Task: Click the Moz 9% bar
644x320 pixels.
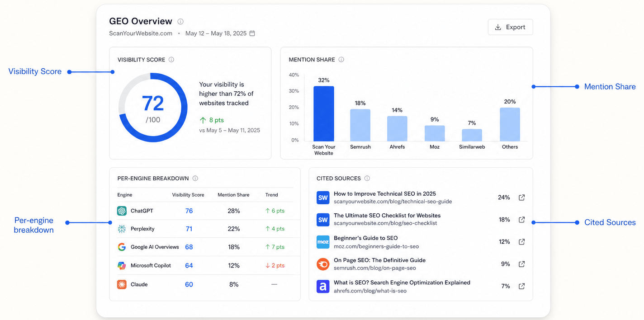Action: 435,133
